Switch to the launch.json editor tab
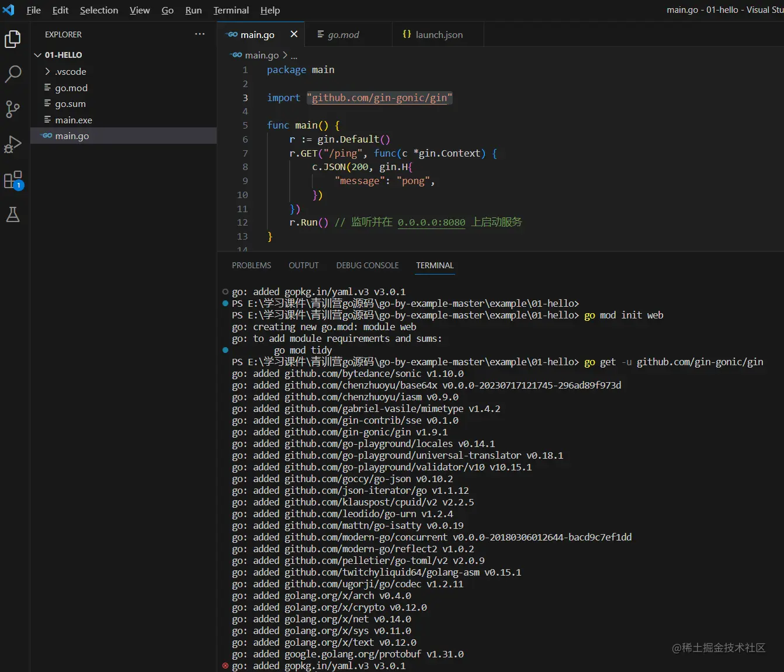784x672 pixels. pos(439,34)
